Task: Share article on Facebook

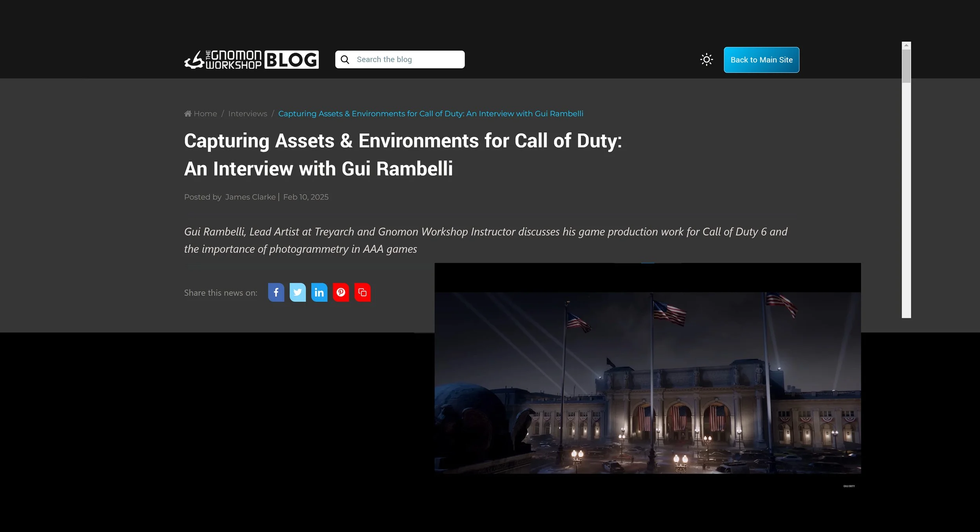Action: [x=276, y=292]
